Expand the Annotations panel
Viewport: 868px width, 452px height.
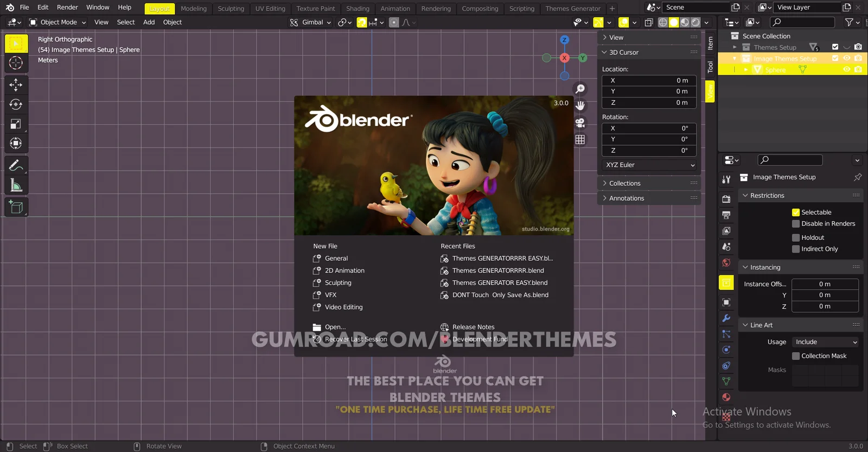[x=649, y=198]
